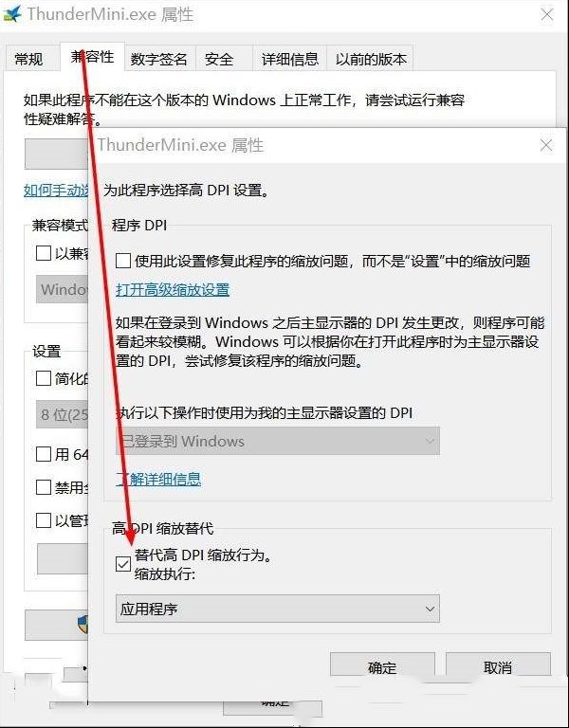Toggle the 简化 color mode checkbox under 设置

tap(44, 379)
